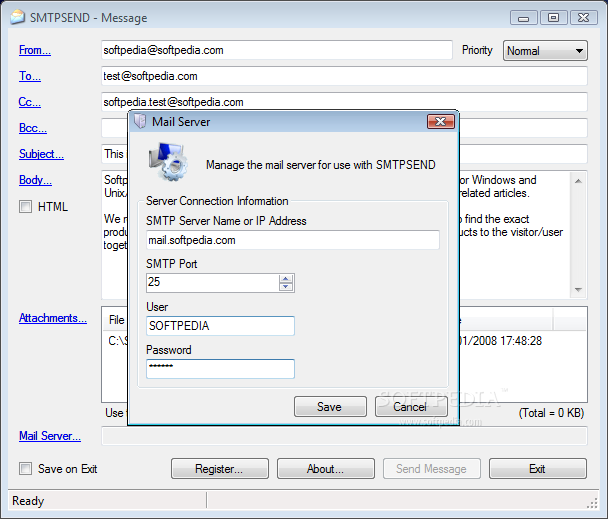Click the window resize grip icon
The image size is (608, 519).
pyautogui.click(x=592, y=503)
